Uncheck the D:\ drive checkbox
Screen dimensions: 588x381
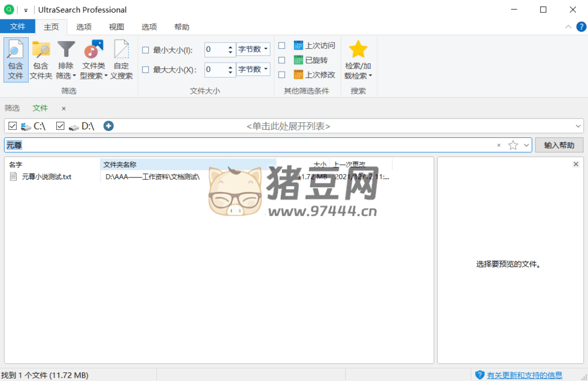(60, 126)
